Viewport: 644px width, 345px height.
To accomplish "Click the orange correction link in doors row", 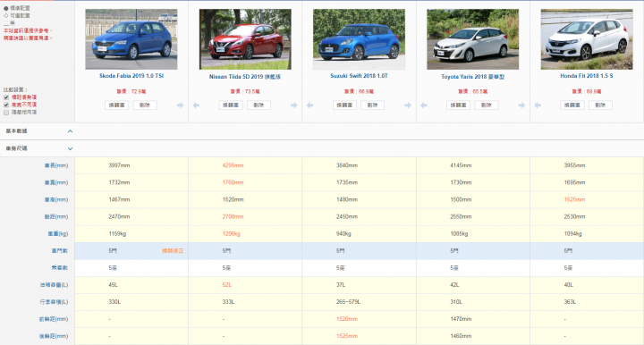I will point(173,250).
